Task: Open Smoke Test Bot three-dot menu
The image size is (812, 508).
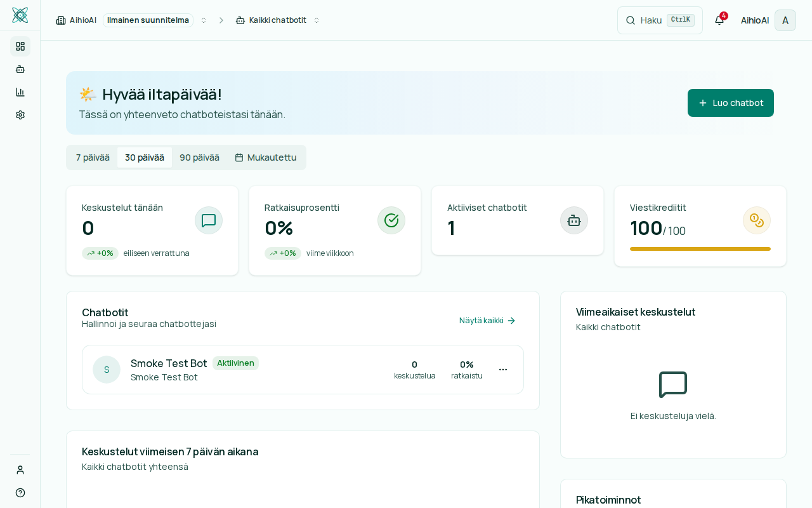Action: coord(503,370)
